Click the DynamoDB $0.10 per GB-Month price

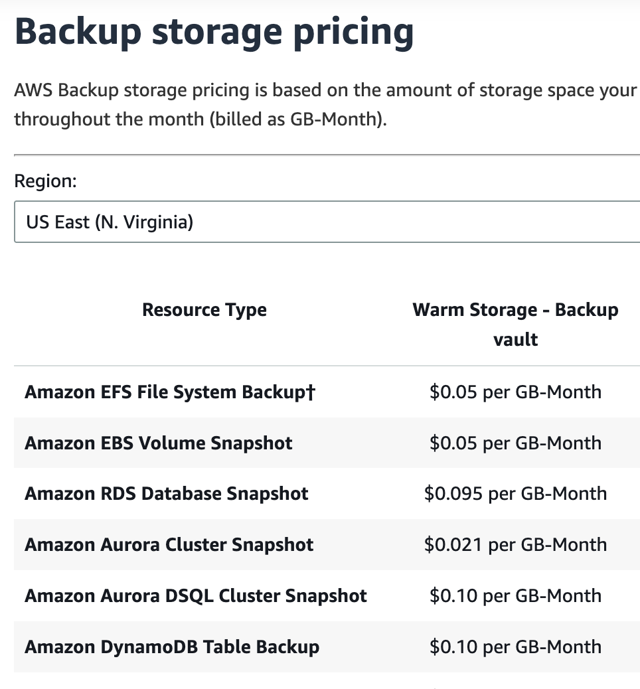pos(515,646)
